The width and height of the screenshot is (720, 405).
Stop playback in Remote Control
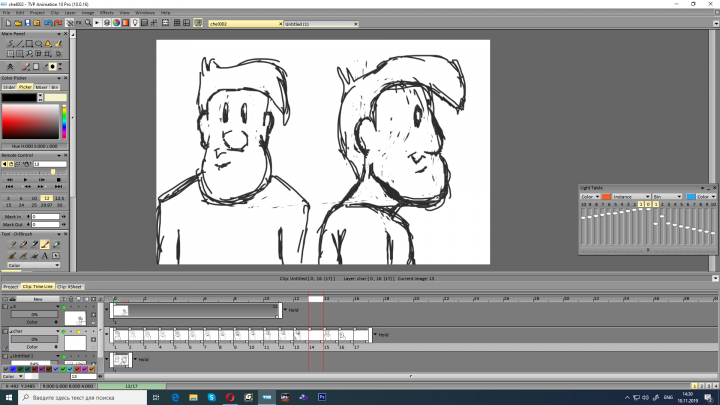[x=58, y=180]
